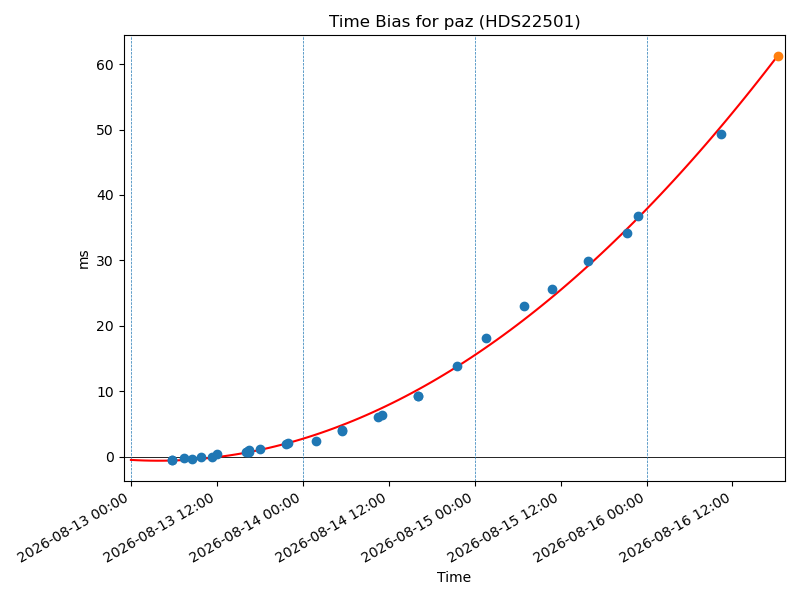Click the blue data point near 30 ms
The width and height of the screenshot is (800, 600).
pos(588,262)
